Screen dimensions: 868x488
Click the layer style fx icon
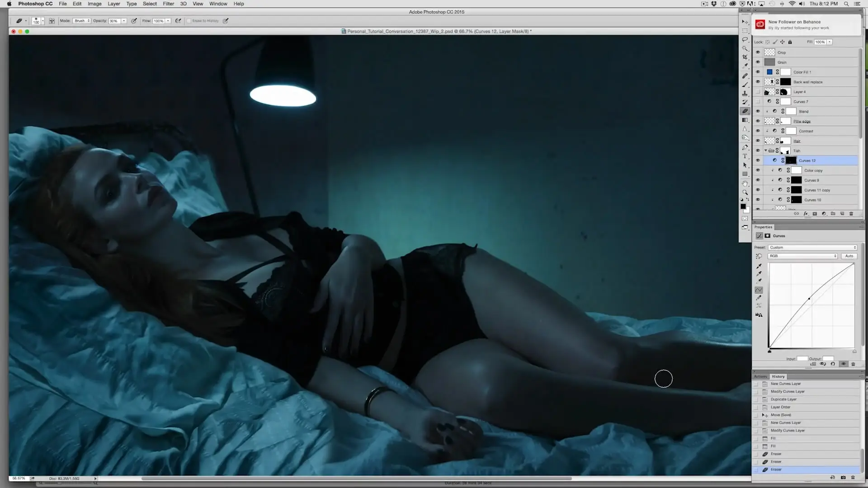pos(806,214)
